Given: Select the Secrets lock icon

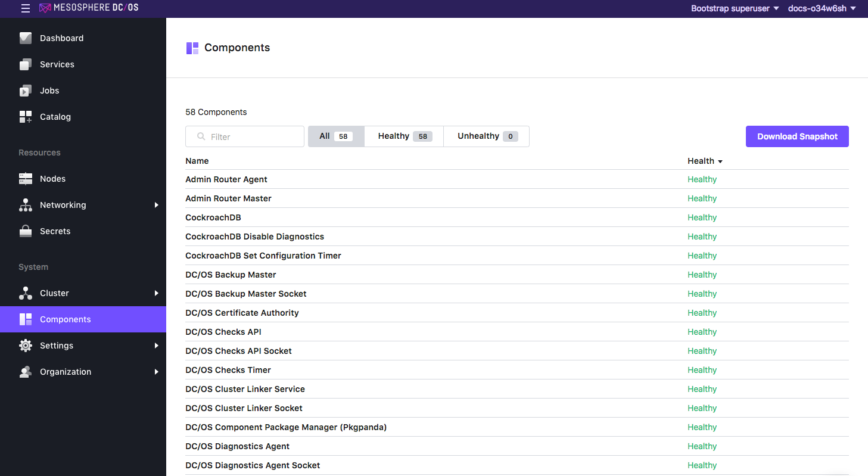Looking at the screenshot, I should 26,231.
